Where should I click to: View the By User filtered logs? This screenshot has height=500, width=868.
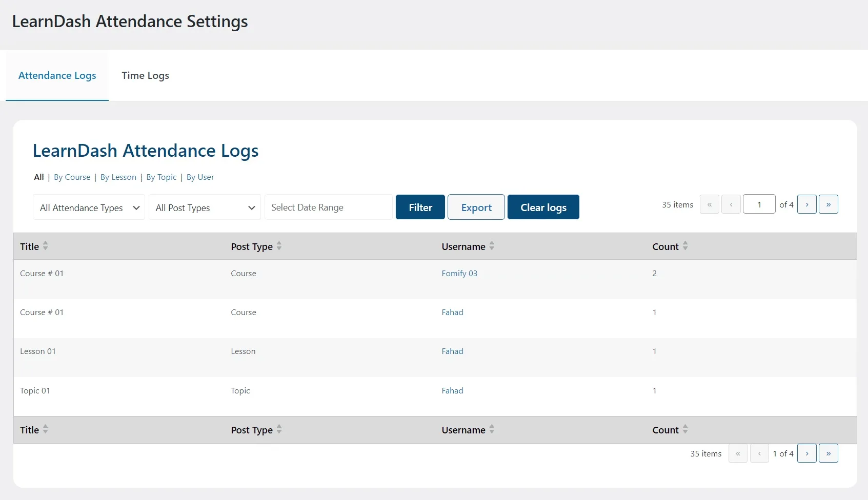pos(200,177)
